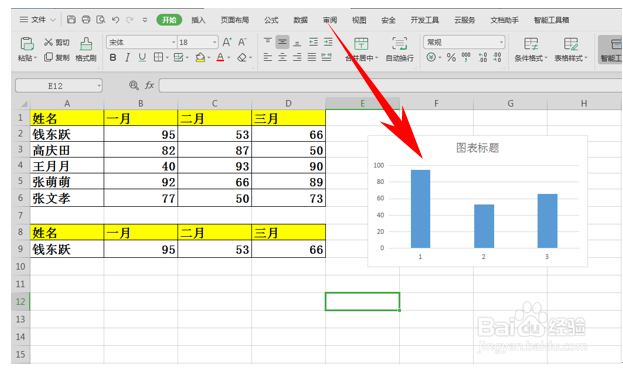Apply thousands separator comma style

click(x=466, y=58)
